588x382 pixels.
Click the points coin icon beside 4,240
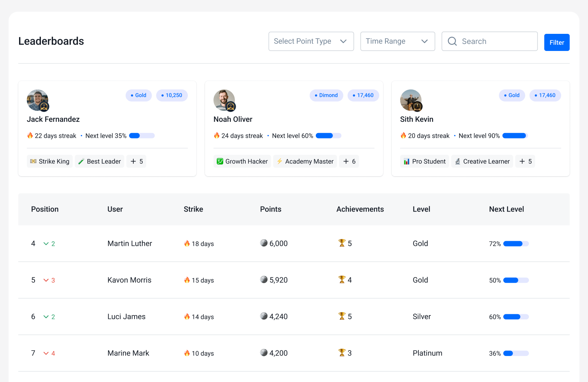[x=264, y=316]
